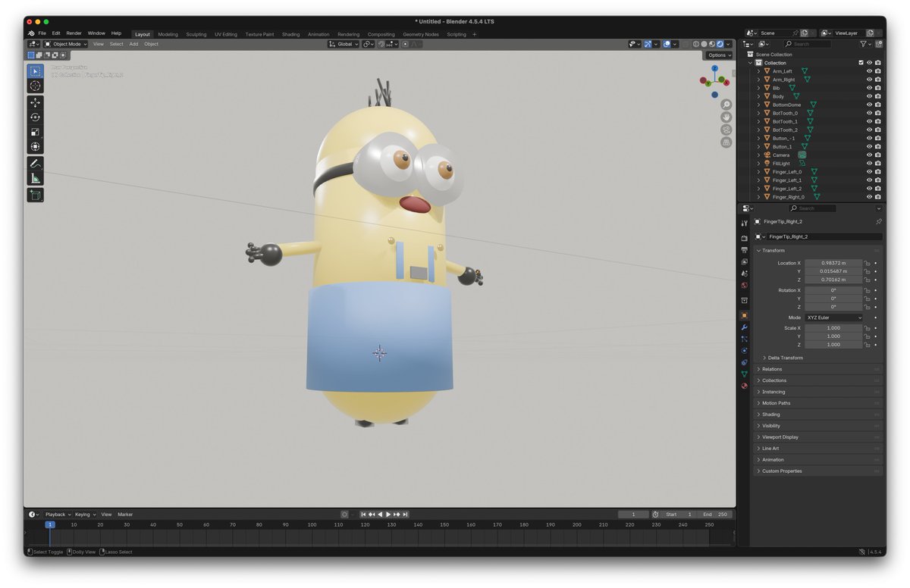Activate the Scale tool

pyautogui.click(x=35, y=132)
